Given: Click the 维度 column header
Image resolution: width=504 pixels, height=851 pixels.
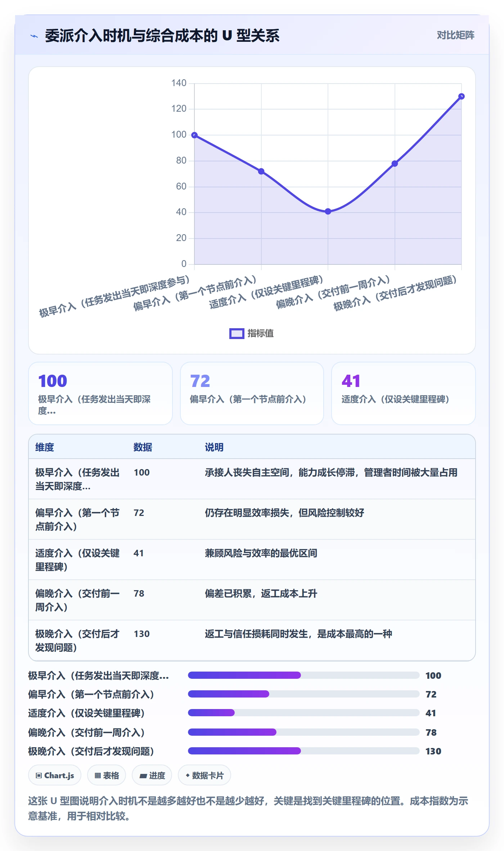Looking at the screenshot, I should click(45, 447).
